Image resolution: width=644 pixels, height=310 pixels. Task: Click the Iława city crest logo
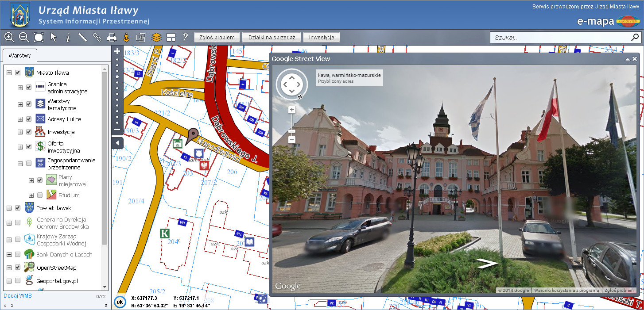20,15
